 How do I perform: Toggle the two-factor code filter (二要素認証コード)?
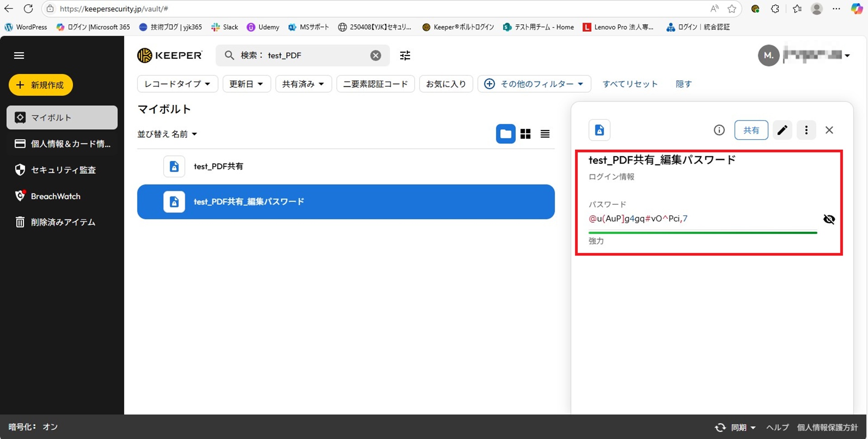(375, 84)
